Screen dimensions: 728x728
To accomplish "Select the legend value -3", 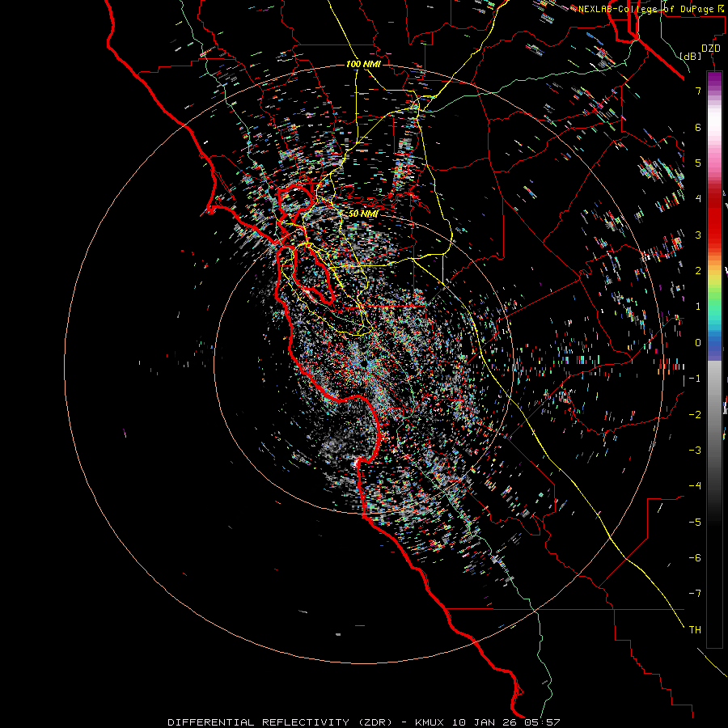I will click(x=695, y=451).
